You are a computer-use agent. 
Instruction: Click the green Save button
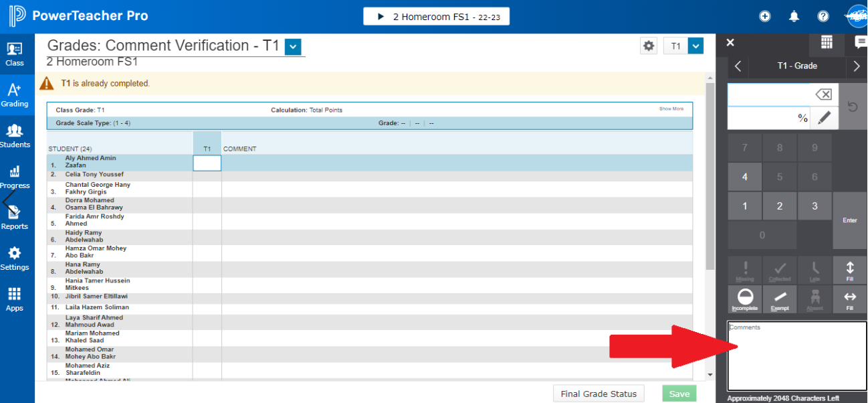coord(679,394)
